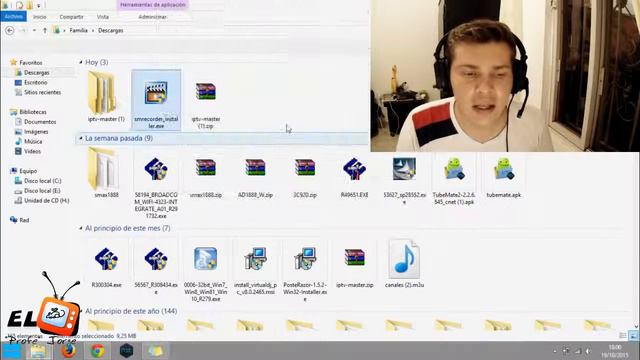Select the 56567_R308434.exe file
The image size is (640, 360).
click(x=156, y=271)
